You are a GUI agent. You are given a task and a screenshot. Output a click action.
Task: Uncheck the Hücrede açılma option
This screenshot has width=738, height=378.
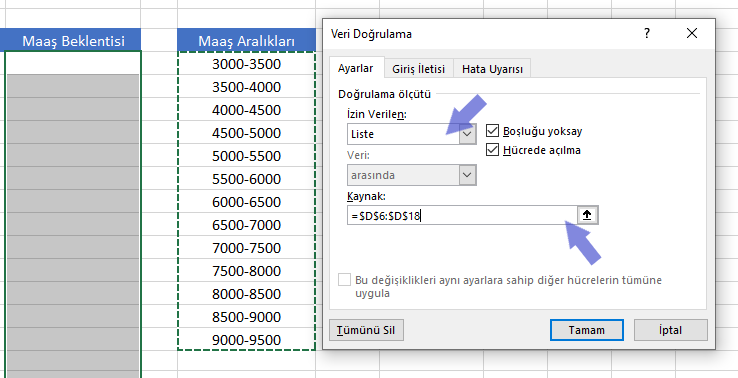coord(492,150)
